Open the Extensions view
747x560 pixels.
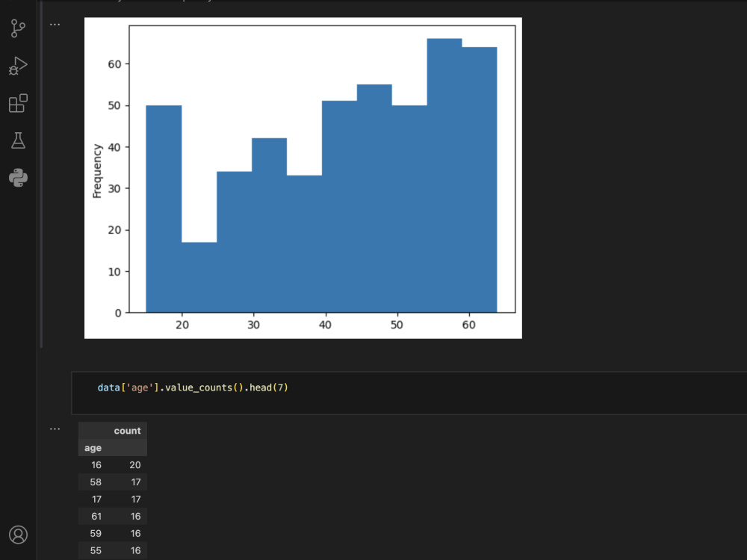coord(18,103)
